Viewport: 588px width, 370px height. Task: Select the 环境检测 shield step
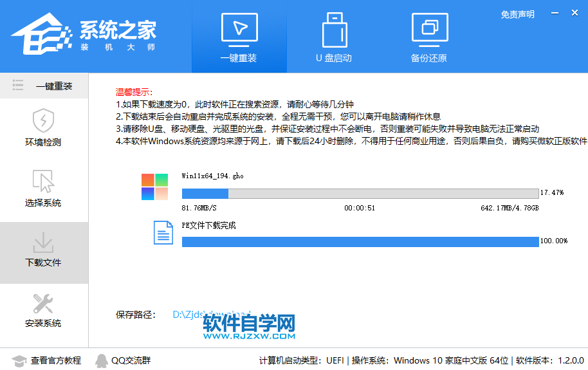[44, 127]
